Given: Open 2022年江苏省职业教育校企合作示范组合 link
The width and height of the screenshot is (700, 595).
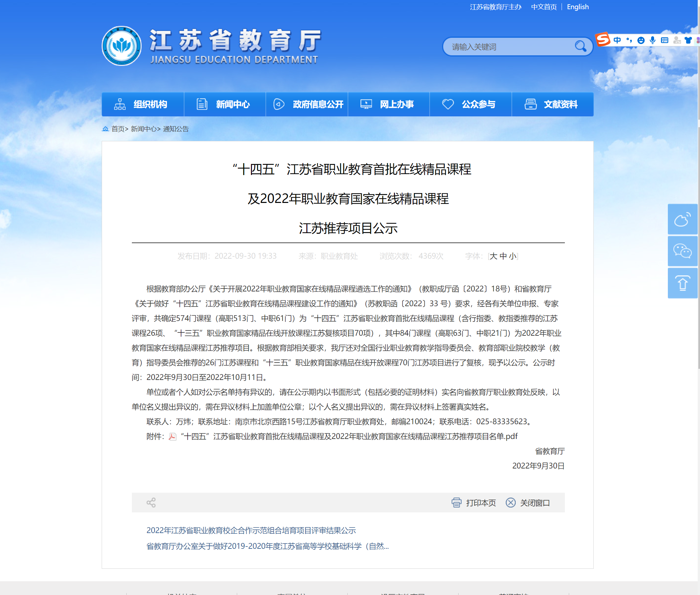Looking at the screenshot, I should pyautogui.click(x=251, y=530).
